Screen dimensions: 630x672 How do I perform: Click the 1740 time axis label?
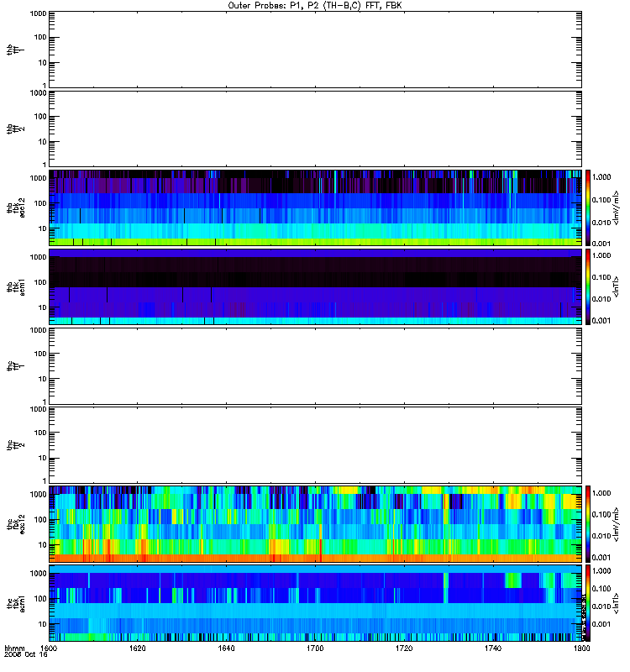(493, 648)
